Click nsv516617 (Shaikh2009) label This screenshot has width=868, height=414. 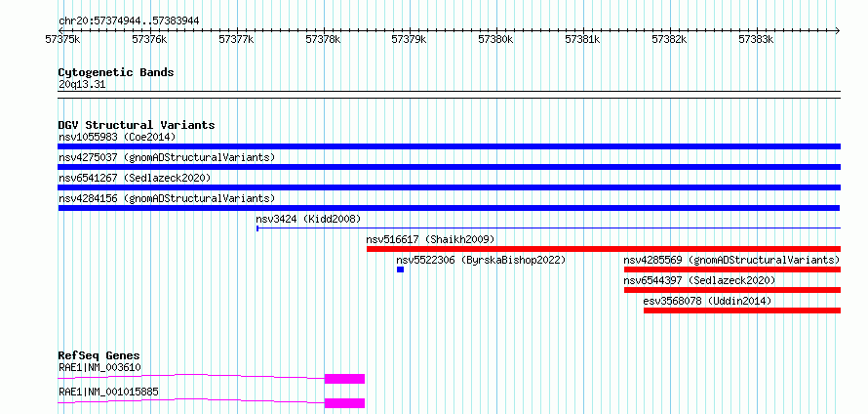(x=430, y=239)
